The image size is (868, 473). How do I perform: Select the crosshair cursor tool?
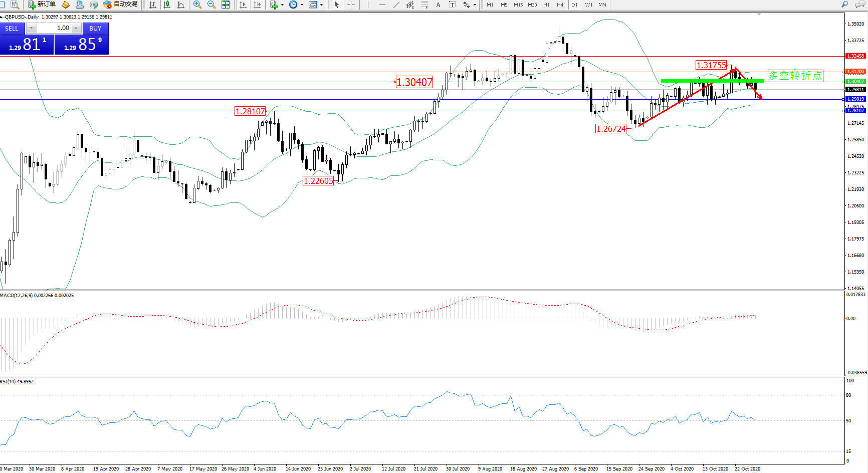point(351,5)
